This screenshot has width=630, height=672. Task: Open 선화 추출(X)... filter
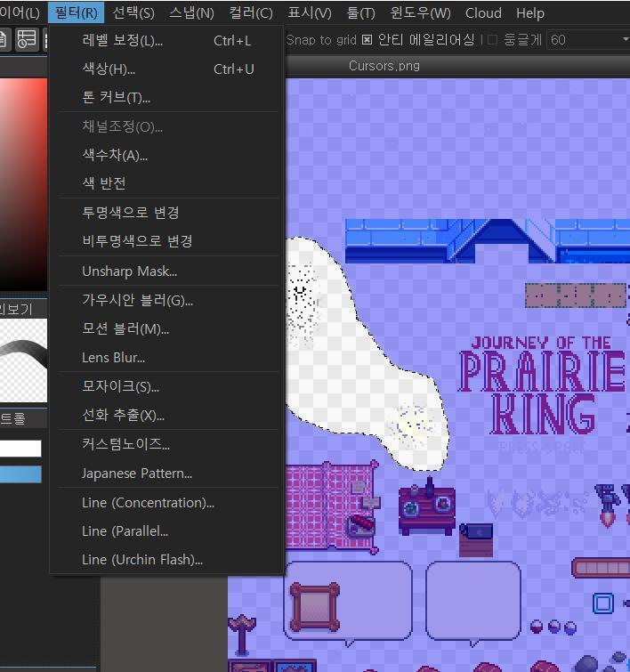tap(167, 416)
